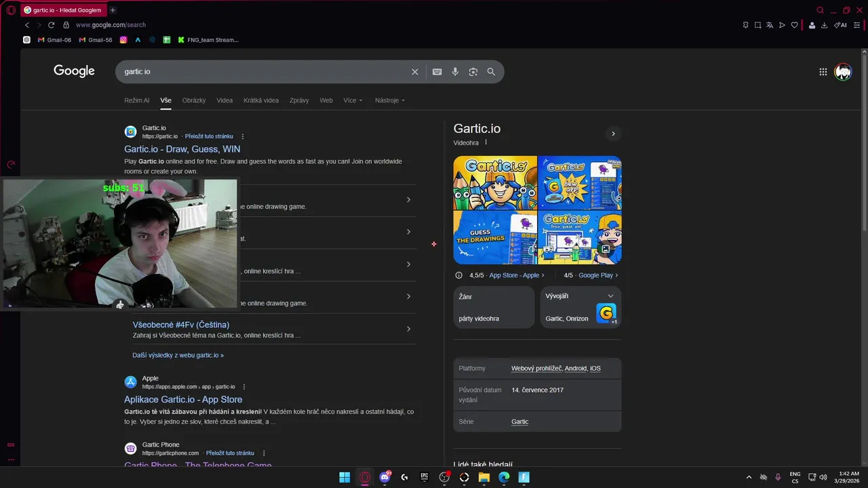Open the Gmail-56 bookmark
868x488 pixels.
click(96, 40)
